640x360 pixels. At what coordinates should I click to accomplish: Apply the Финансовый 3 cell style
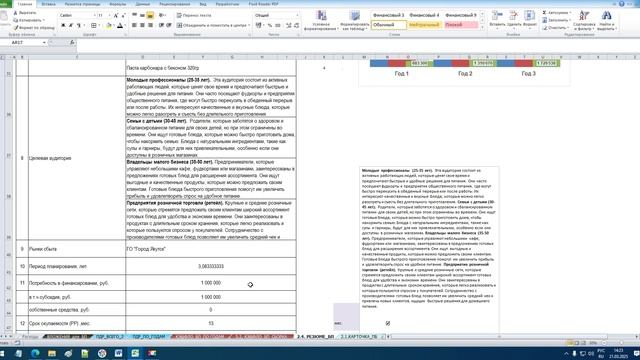pyautogui.click(x=388, y=15)
